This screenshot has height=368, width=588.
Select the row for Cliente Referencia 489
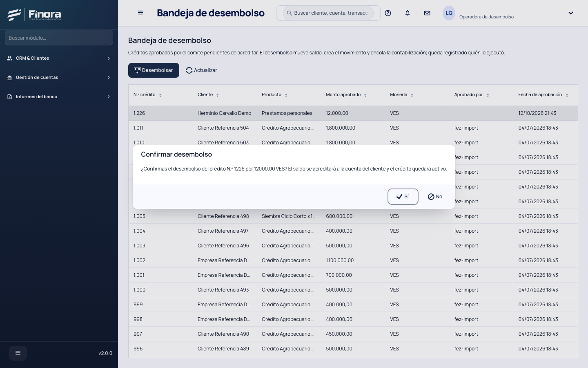pyautogui.click(x=353, y=349)
